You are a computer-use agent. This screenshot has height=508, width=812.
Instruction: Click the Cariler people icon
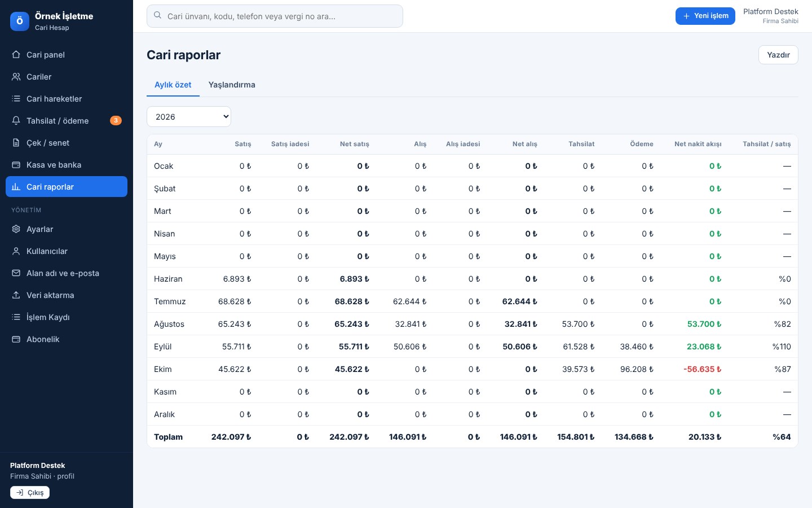[16, 77]
